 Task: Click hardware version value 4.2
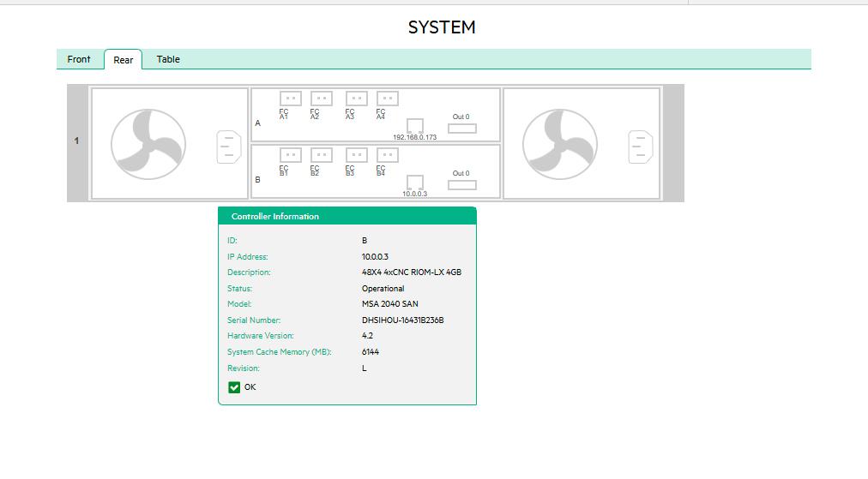point(367,335)
